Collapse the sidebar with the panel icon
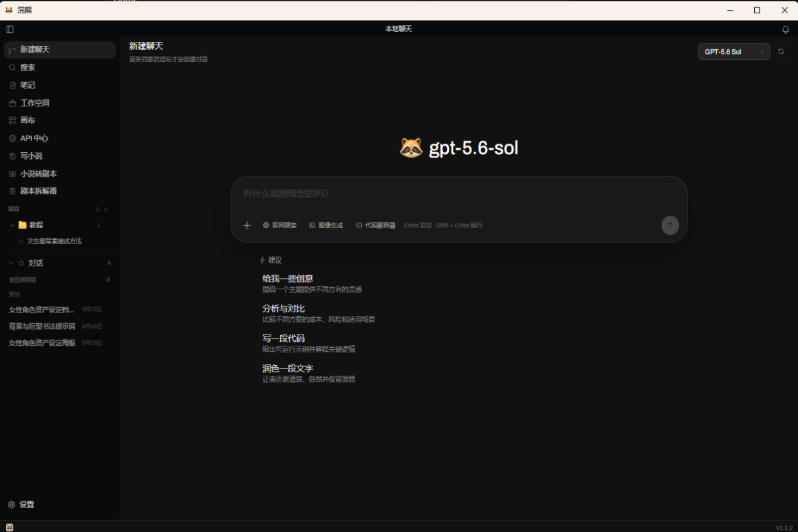The height and width of the screenshot is (532, 798). pyautogui.click(x=10, y=29)
